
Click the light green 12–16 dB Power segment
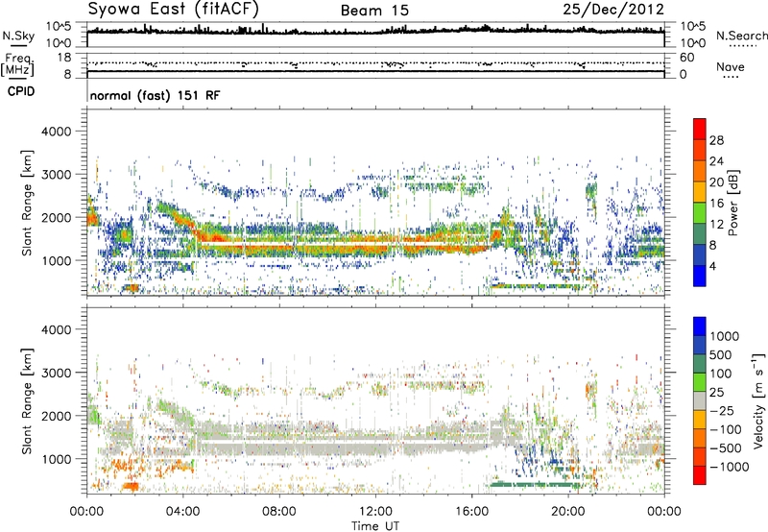(700, 212)
